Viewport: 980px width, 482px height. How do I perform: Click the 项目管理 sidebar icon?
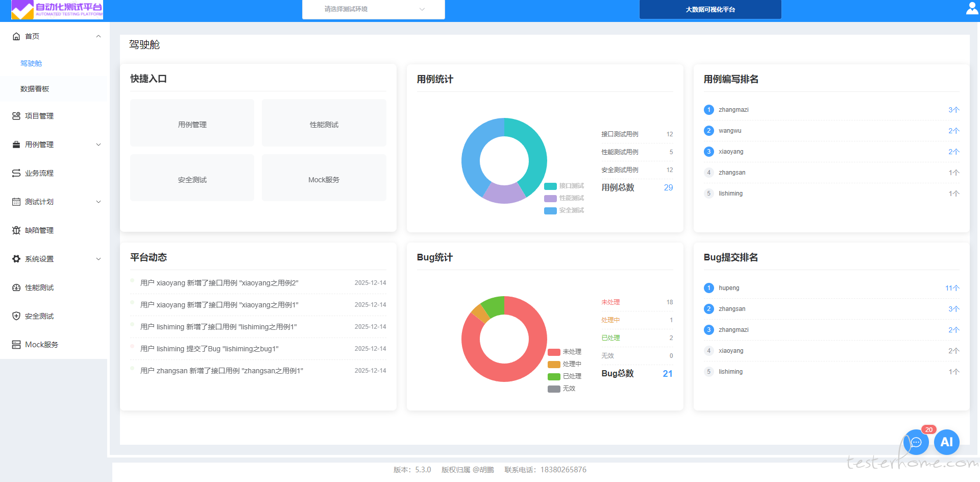[16, 116]
